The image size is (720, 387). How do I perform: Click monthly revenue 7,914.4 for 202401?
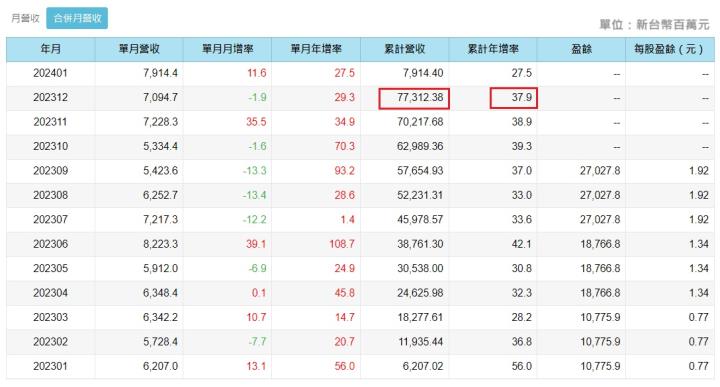coord(160,73)
